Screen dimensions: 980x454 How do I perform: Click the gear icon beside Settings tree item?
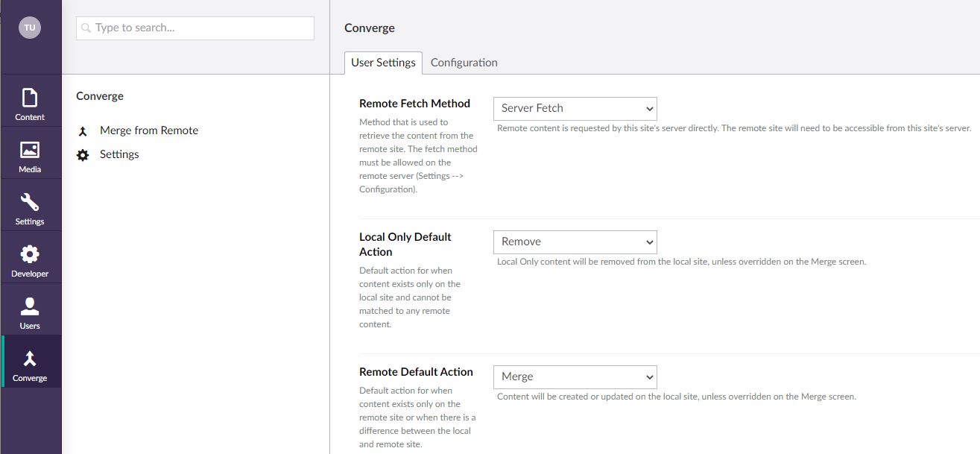point(83,155)
